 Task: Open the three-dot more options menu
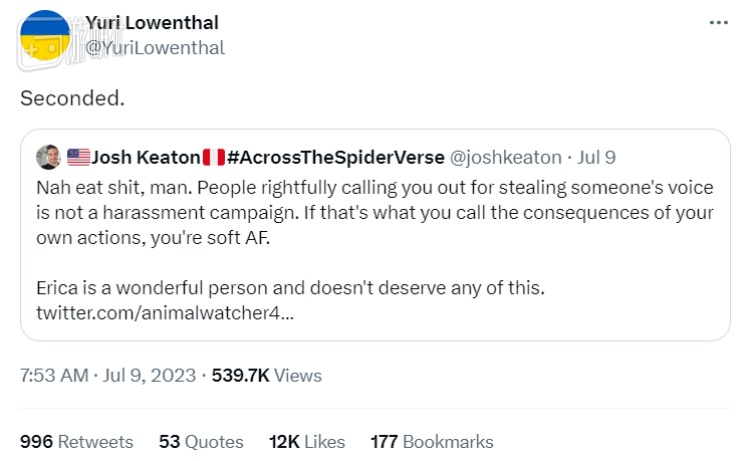[x=718, y=22]
